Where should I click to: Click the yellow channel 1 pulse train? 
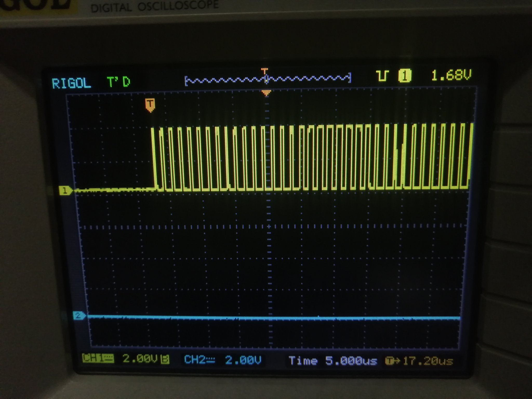coord(312,157)
